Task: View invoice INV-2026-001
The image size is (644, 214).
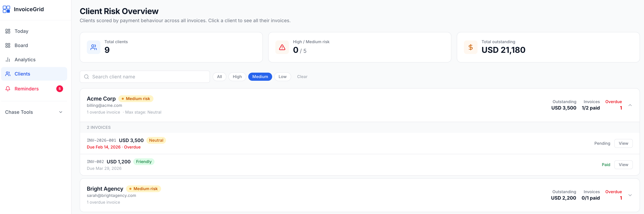Action: coord(623,143)
